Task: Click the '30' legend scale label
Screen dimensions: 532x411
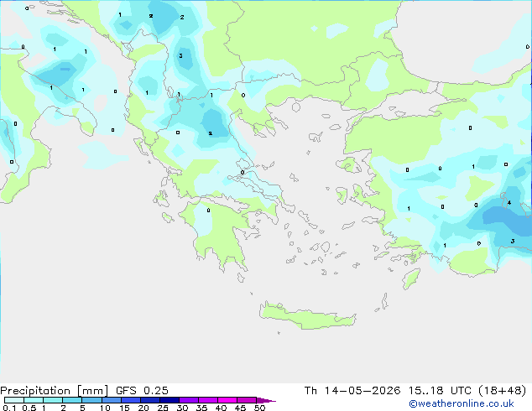Action: click(182, 408)
